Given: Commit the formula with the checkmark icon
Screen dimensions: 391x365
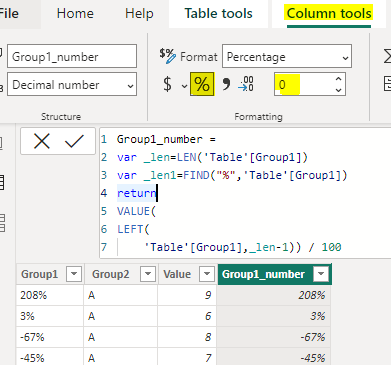Looking at the screenshot, I should [74, 141].
